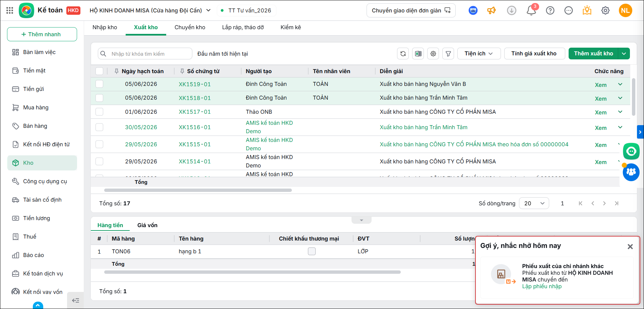Open the Kiểm kê tab
The height and width of the screenshot is (309, 644).
click(x=291, y=28)
